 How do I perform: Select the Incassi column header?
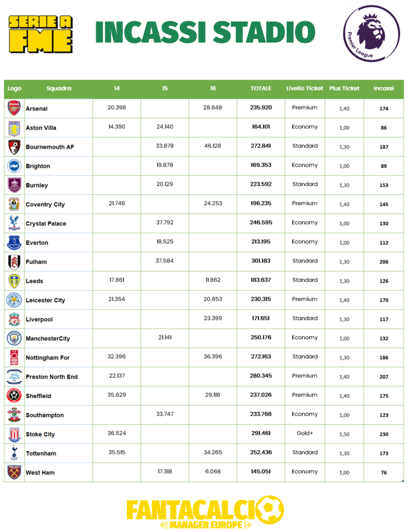[383, 89]
